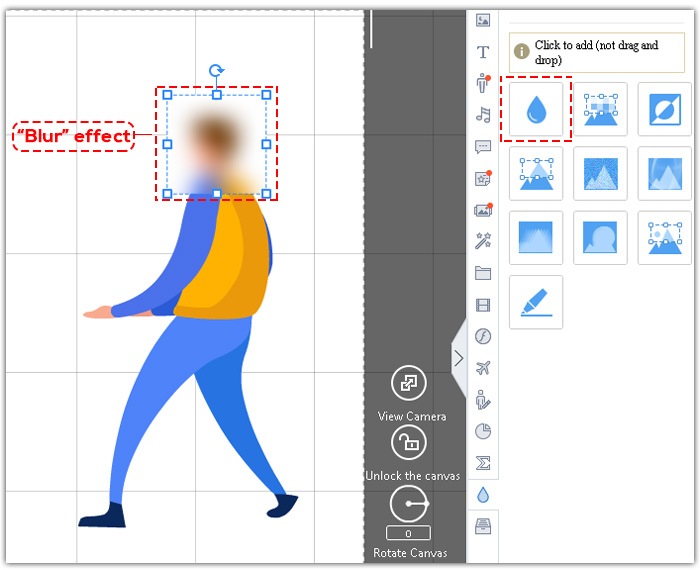Pick the portrait silhouette effect tile
The height and width of the screenshot is (570, 700).
(600, 237)
